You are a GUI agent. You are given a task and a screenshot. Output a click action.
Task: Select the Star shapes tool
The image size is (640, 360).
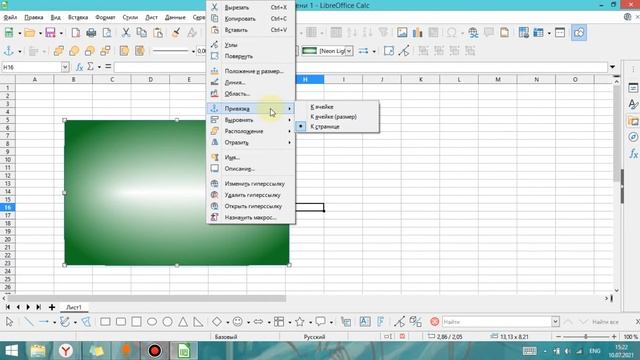coord(300,322)
